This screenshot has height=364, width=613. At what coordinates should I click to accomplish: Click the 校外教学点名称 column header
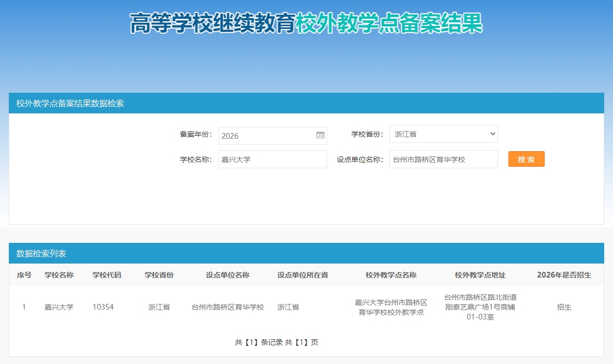click(391, 275)
